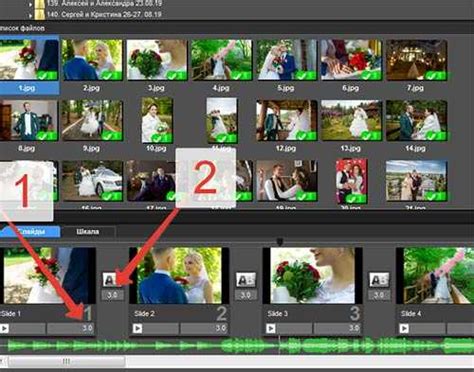Image resolution: width=474 pixels, height=372 pixels.
Task: Switch to the Шкала tab
Action: click(x=88, y=232)
